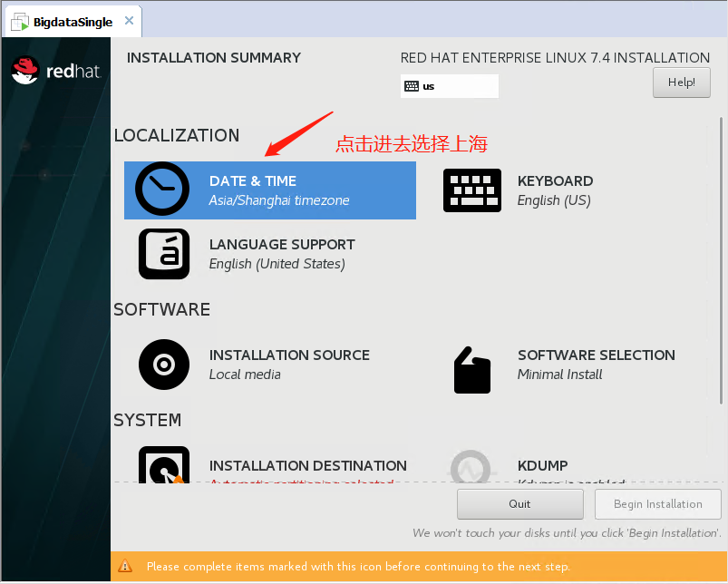The height and width of the screenshot is (584, 728).
Task: Click Minimal Install text
Action: click(559, 375)
